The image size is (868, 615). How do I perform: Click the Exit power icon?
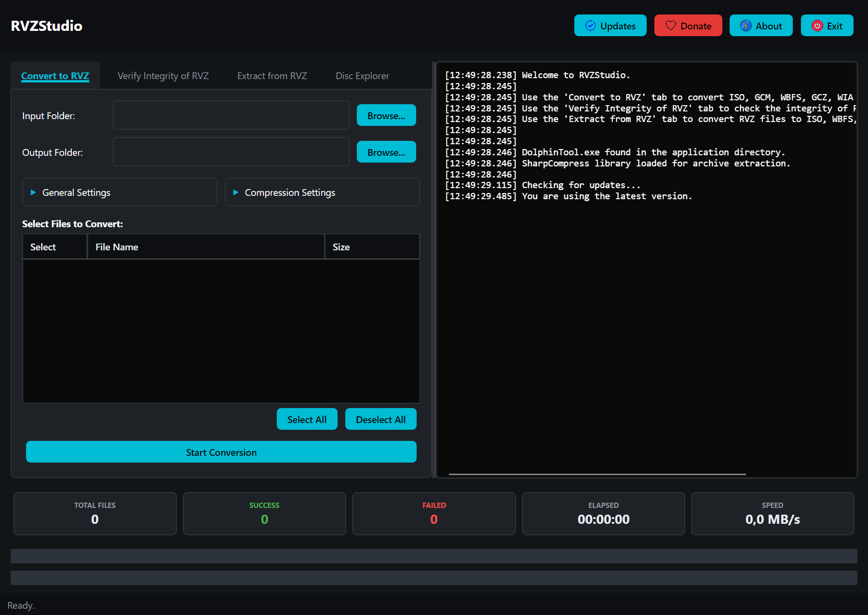tap(817, 26)
